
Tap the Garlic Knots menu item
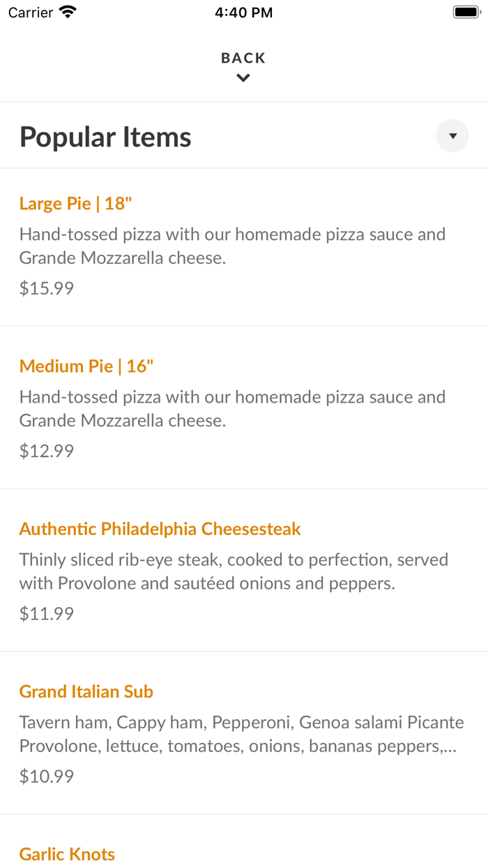click(x=67, y=854)
